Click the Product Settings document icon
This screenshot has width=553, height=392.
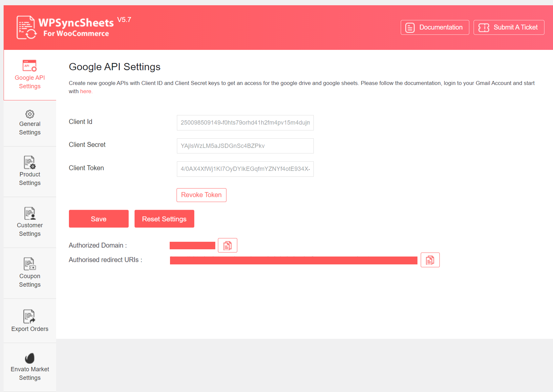click(30, 162)
